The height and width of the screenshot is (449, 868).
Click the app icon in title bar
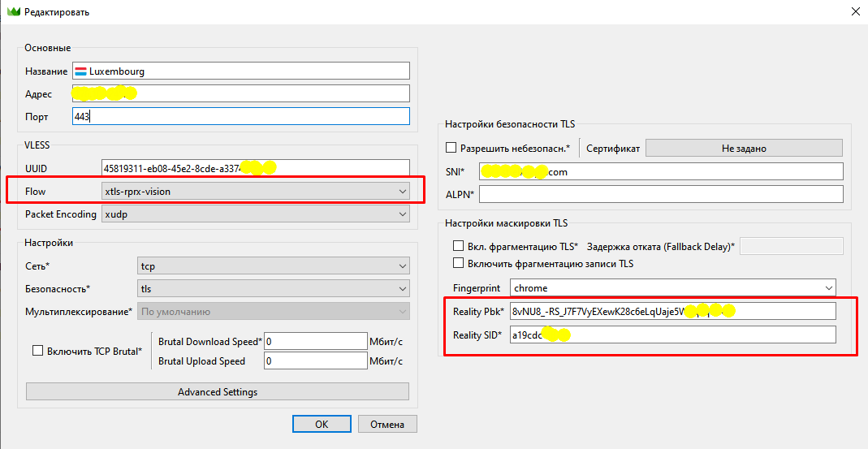pos(12,11)
